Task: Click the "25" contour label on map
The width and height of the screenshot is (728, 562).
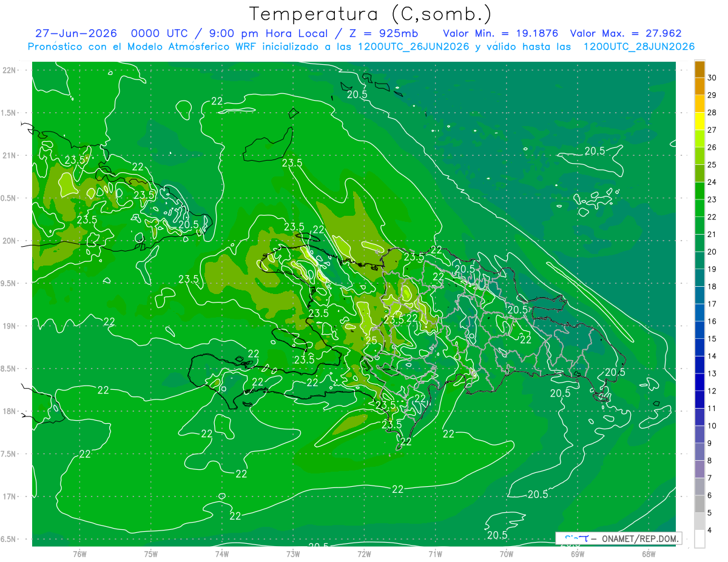Action: click(371, 341)
